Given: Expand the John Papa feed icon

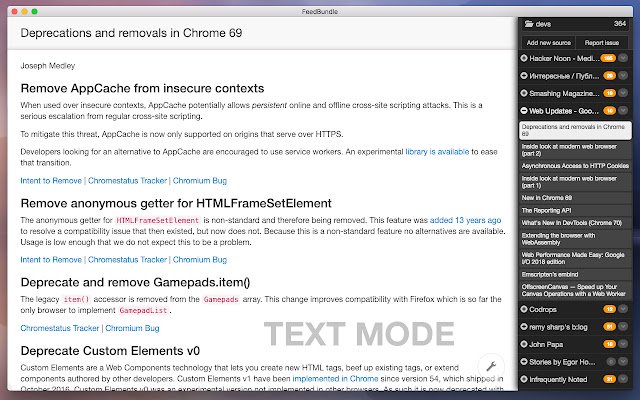Looking at the screenshot, I should 524,344.
